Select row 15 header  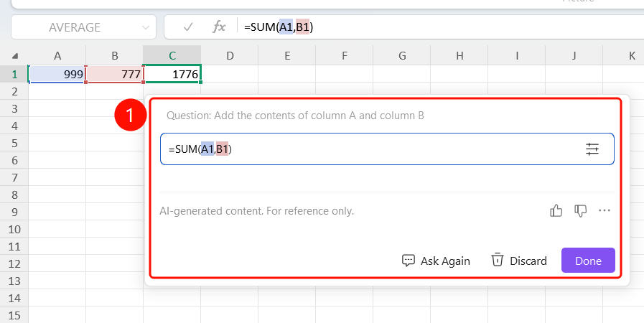click(14, 315)
